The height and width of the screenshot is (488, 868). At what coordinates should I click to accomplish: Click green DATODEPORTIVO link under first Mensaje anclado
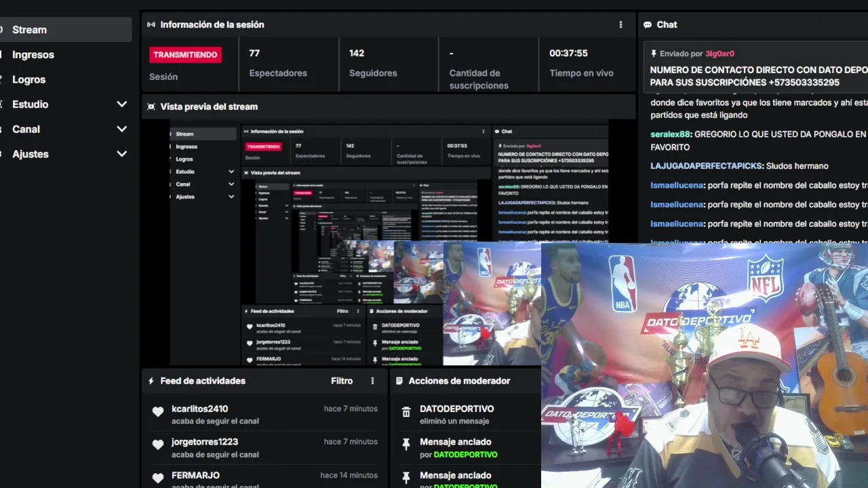click(x=465, y=454)
